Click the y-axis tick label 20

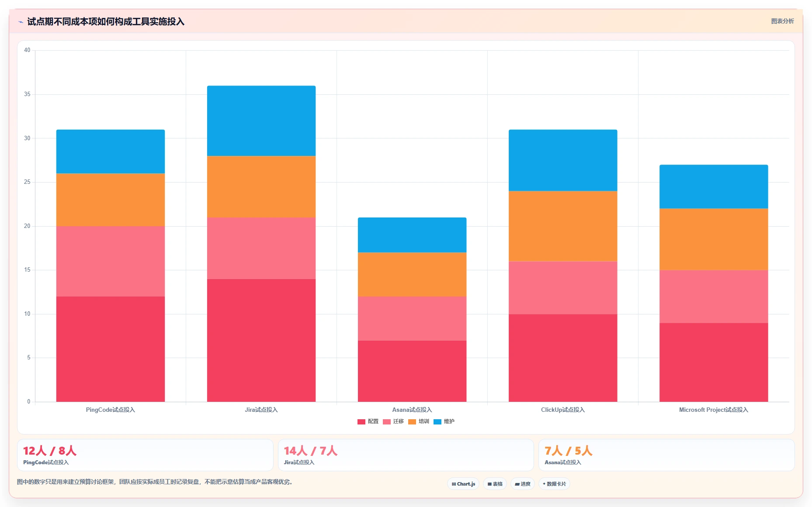coord(27,226)
